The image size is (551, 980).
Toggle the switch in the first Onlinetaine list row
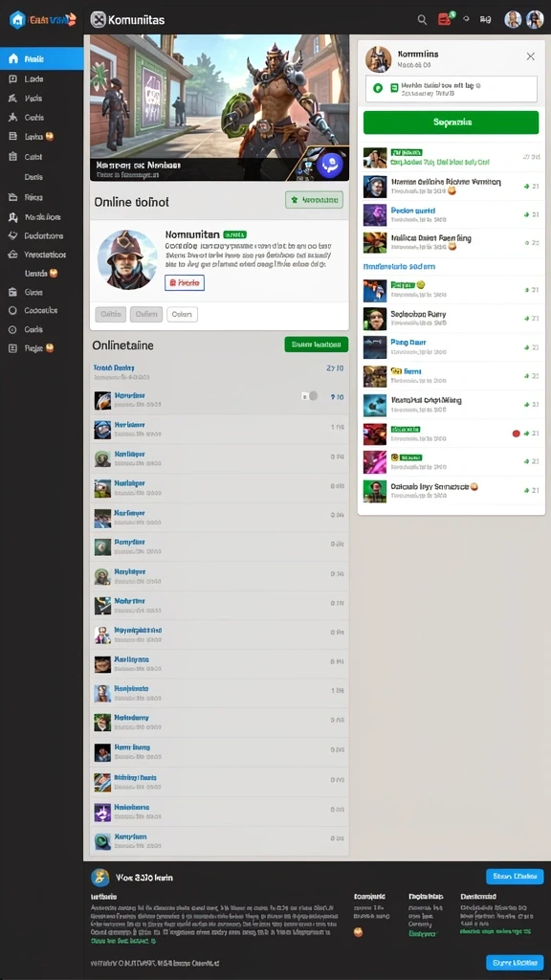click(310, 396)
